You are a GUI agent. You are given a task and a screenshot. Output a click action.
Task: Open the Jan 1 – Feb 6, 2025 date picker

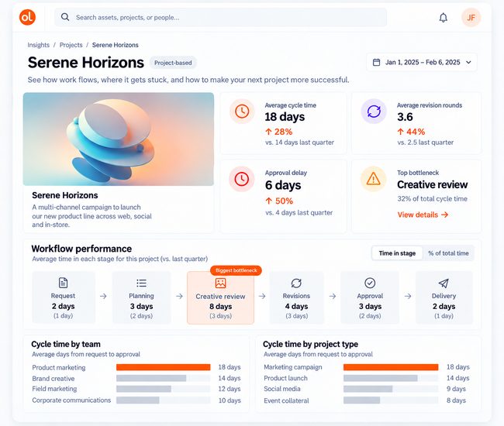[x=422, y=62]
